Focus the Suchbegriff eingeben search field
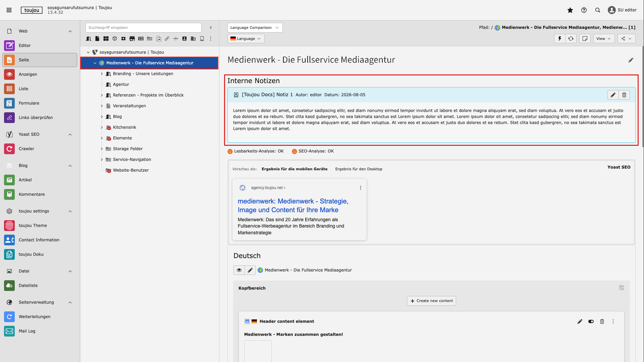 [x=144, y=28]
